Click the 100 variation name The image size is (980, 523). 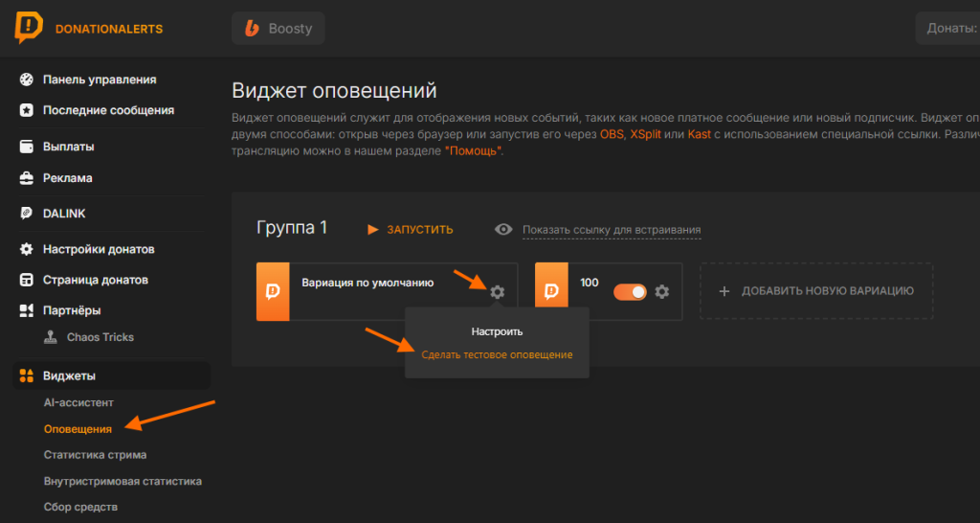590,283
